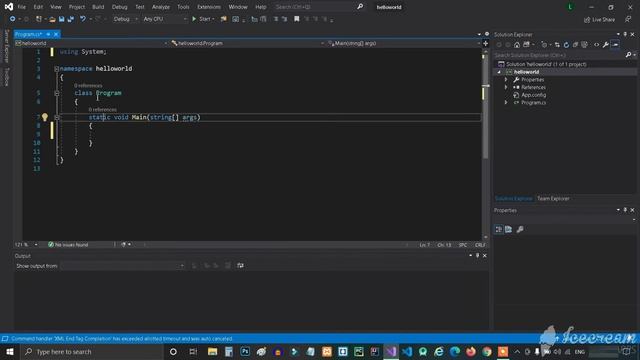Expand the References tree node

coord(506,87)
